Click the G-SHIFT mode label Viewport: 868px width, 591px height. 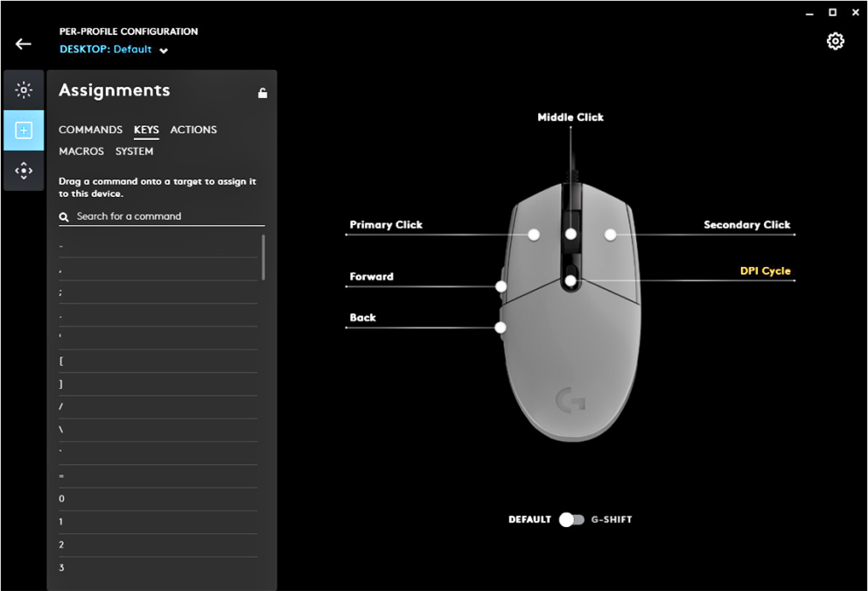point(611,519)
